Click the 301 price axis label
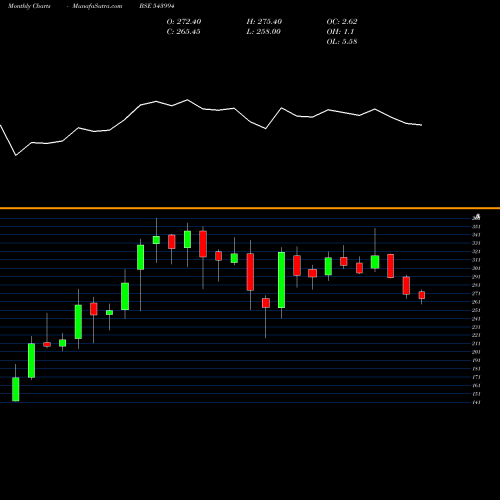The height and width of the screenshot is (500, 500). coord(476,268)
